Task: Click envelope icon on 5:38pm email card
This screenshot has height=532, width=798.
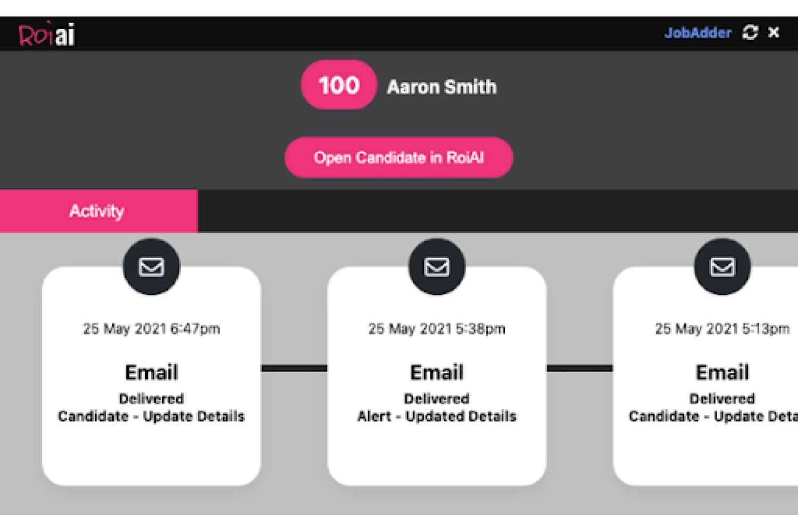Action: click(x=437, y=267)
